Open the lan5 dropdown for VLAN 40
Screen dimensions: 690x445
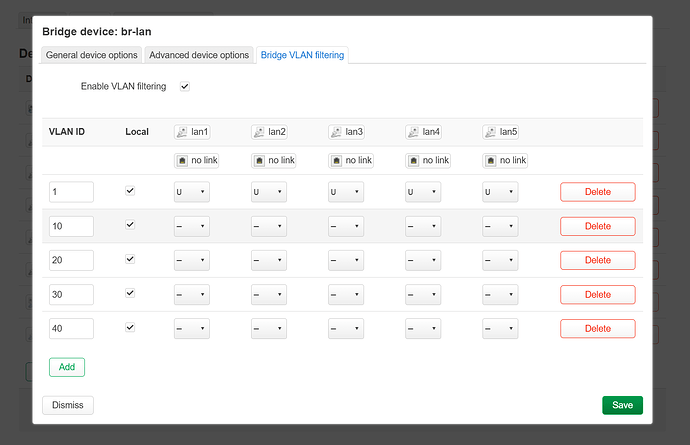tap(499, 328)
